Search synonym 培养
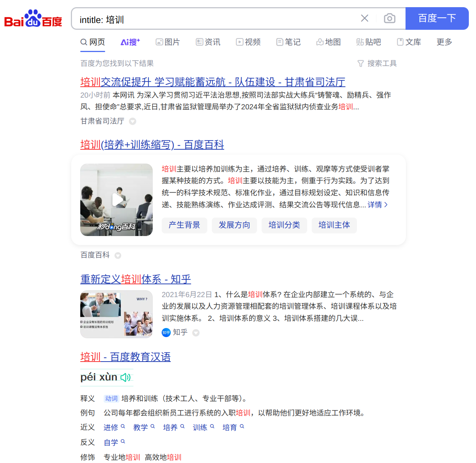This screenshot has height=463, width=476. tap(174, 427)
